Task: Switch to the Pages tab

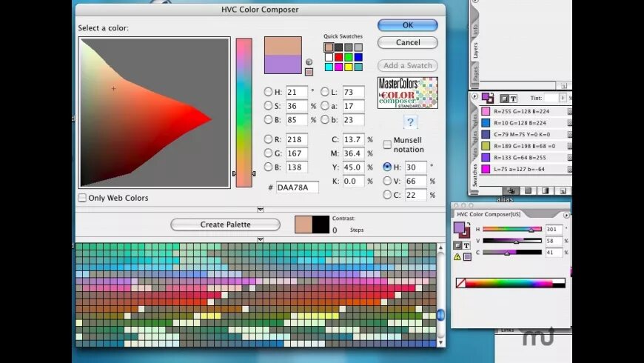Action: click(475, 73)
